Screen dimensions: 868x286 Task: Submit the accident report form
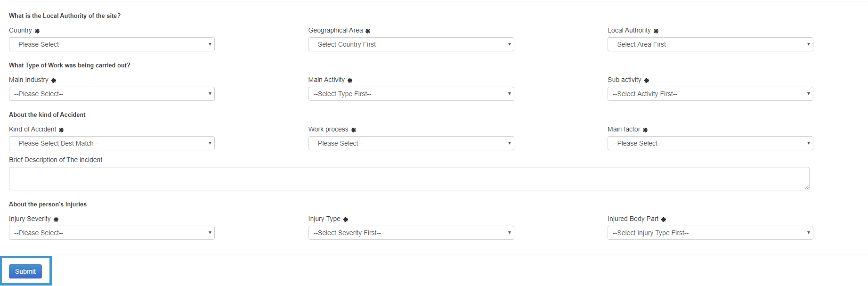point(25,271)
